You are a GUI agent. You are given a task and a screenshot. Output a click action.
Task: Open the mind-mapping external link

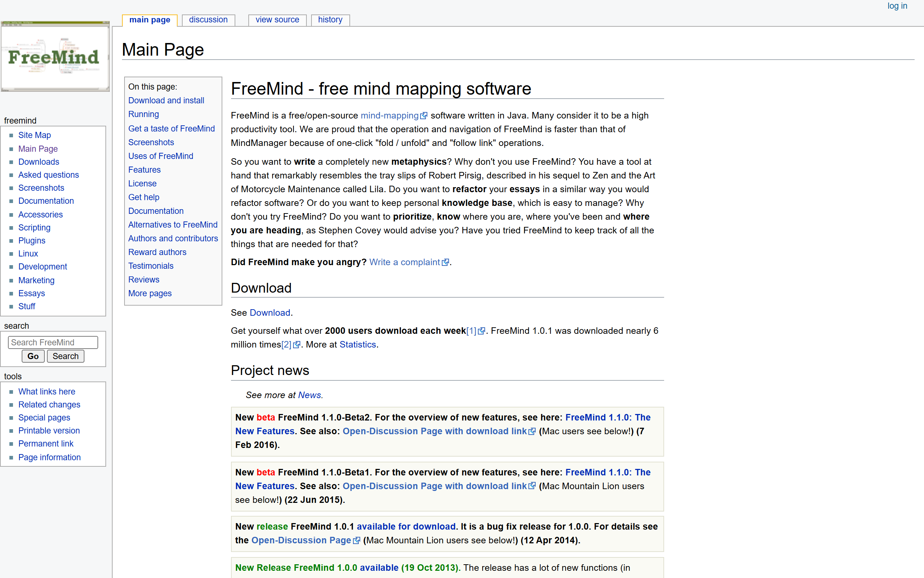[389, 116]
